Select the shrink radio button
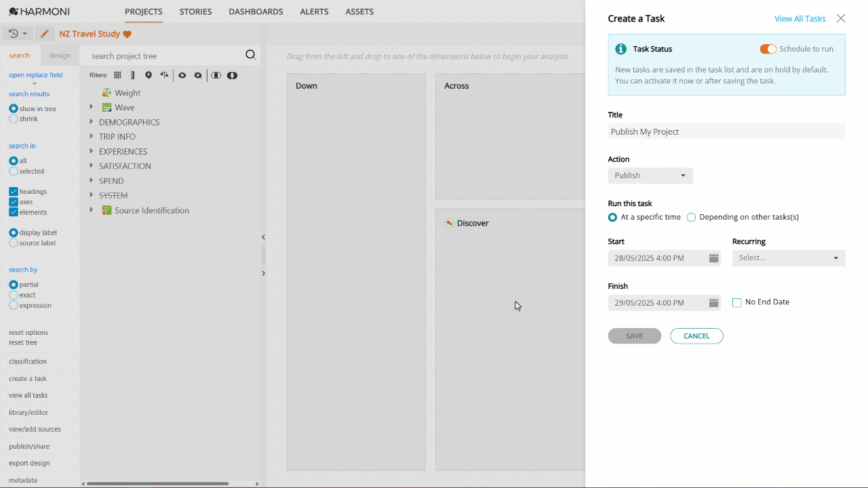This screenshot has width=868, height=488. point(14,119)
